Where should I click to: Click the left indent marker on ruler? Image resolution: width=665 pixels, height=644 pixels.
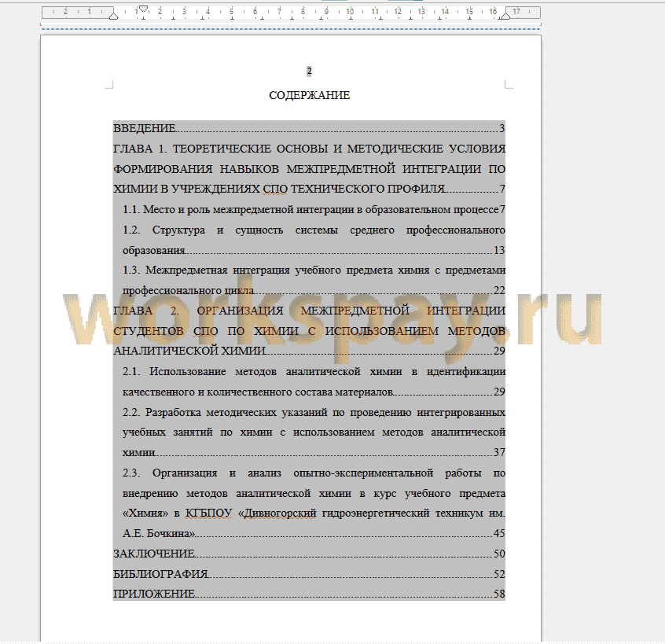(x=113, y=17)
